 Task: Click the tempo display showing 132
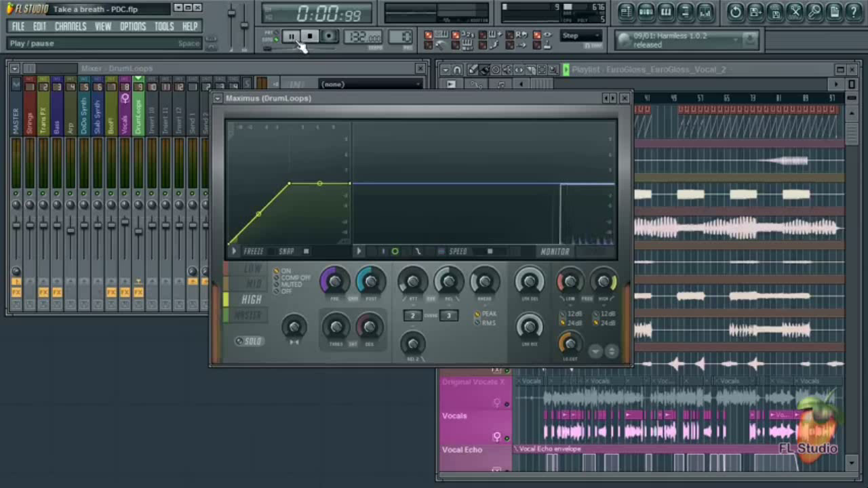tap(362, 37)
